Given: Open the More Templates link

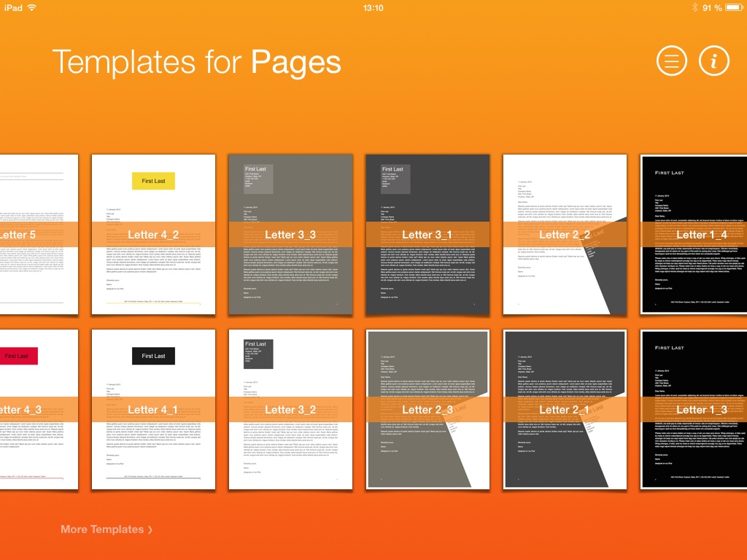Looking at the screenshot, I should pos(102,529).
